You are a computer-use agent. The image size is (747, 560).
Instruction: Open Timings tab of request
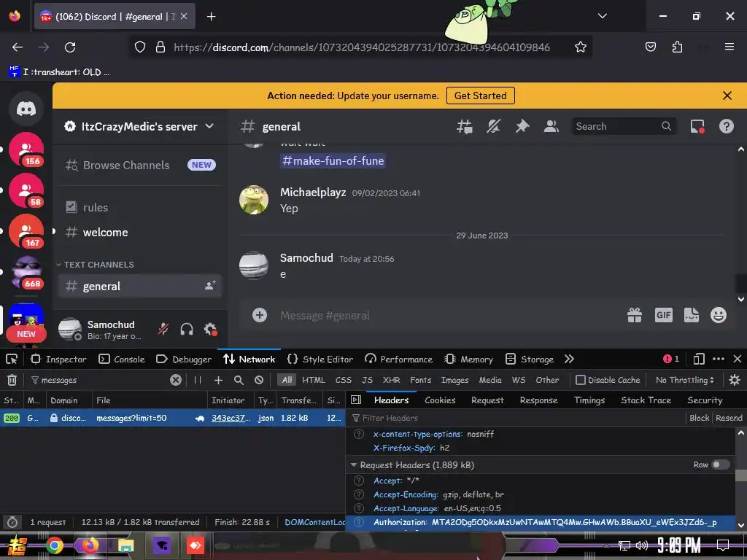[x=589, y=400]
